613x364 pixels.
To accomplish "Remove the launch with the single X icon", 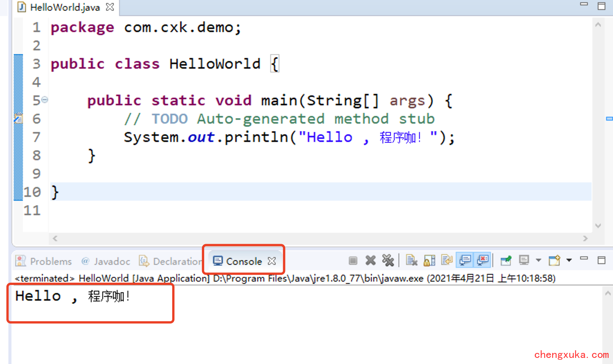I will pos(370,261).
